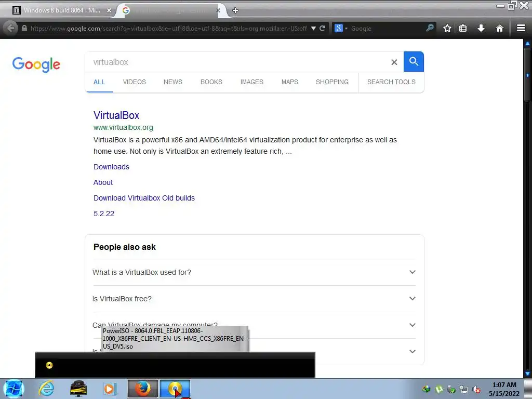Open the About sitelink
The height and width of the screenshot is (399, 532).
coord(103,182)
